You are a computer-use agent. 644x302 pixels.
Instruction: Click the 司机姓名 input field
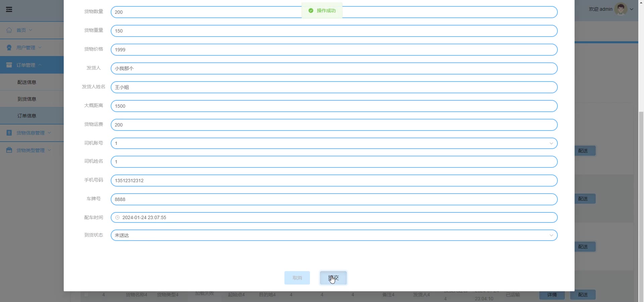click(334, 162)
